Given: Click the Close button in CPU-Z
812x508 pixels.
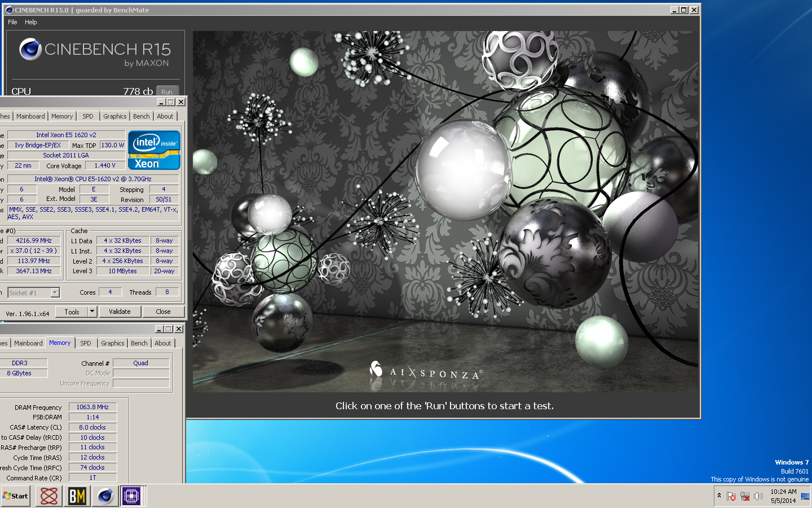Looking at the screenshot, I should coord(163,312).
